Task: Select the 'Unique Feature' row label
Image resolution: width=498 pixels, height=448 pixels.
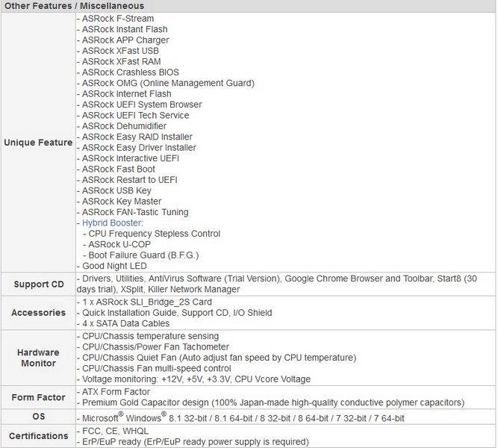Action: click(38, 143)
